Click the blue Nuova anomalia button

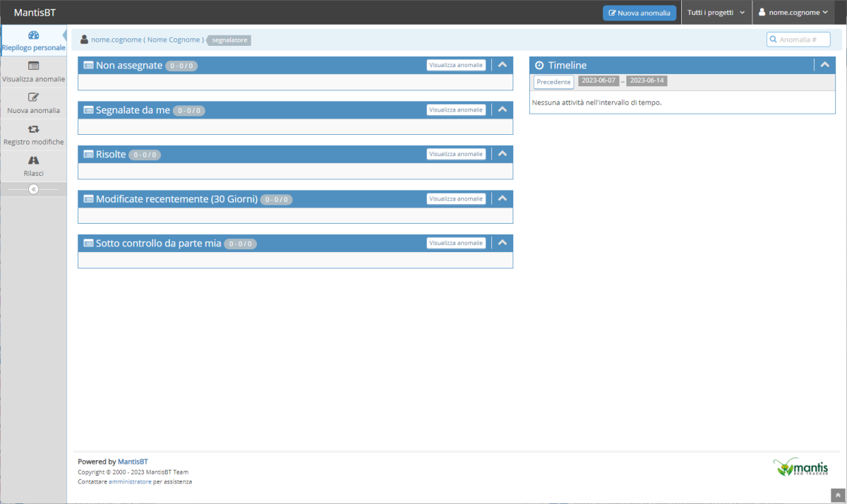click(x=639, y=13)
